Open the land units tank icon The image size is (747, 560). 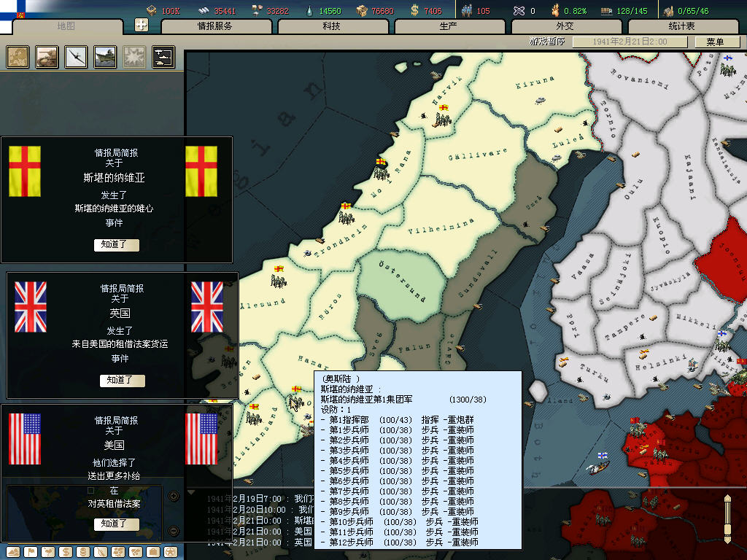[x=47, y=57]
